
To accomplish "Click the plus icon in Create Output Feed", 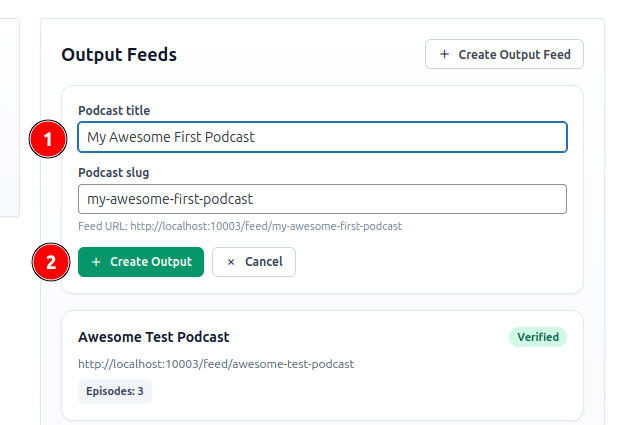I will coord(444,55).
